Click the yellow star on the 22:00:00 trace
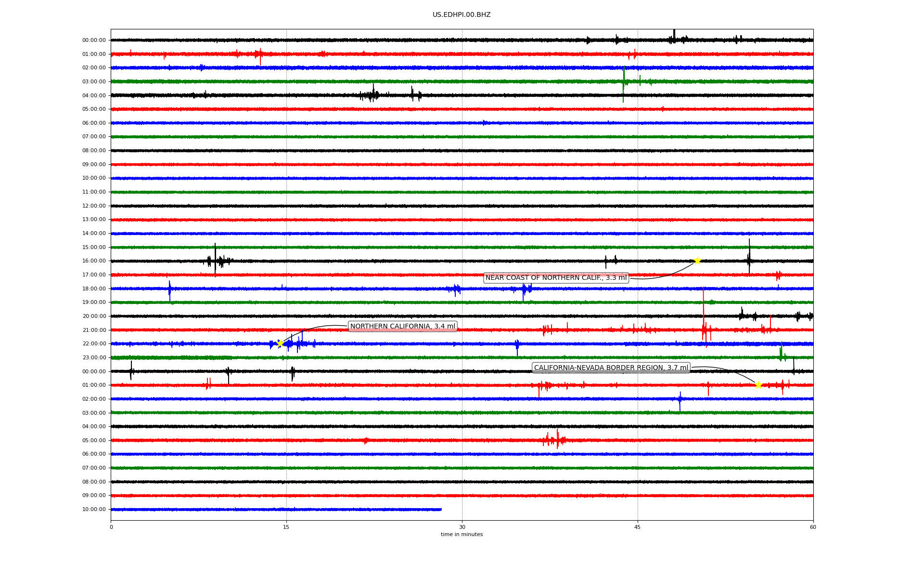Image resolution: width=924 pixels, height=578 pixels. point(280,344)
